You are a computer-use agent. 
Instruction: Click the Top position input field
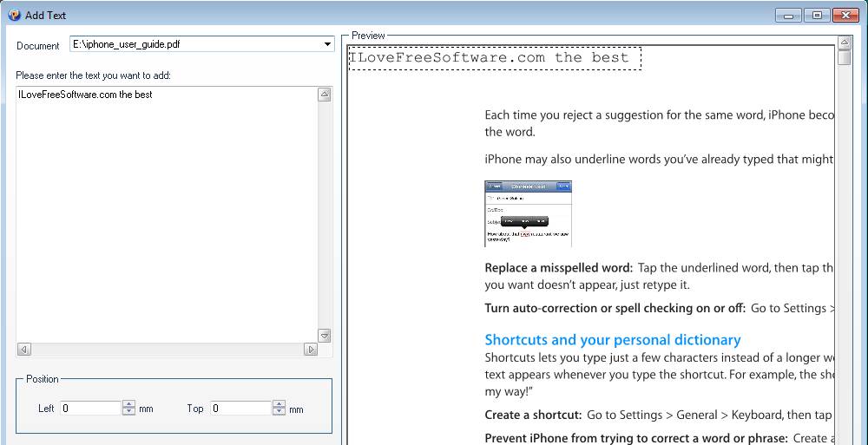(241, 409)
